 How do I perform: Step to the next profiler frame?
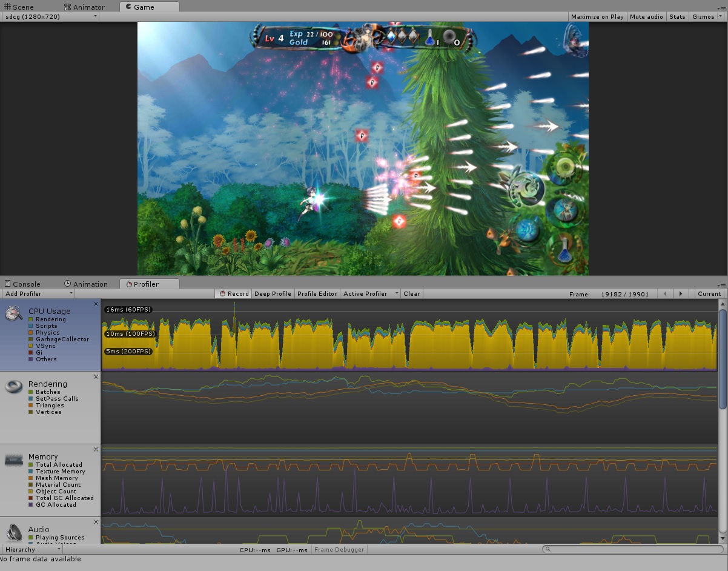click(x=681, y=294)
